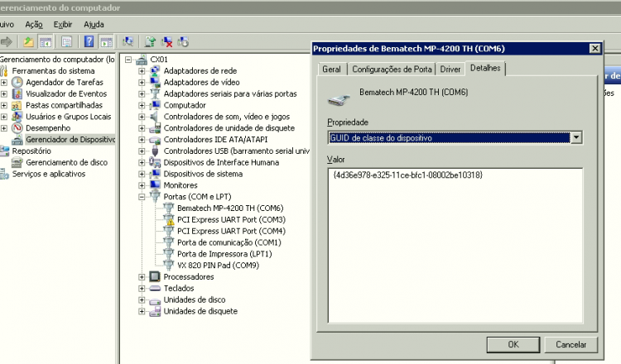621x364 pixels.
Task: Expand Controladores IDE ATA/ATAPI node
Action: (142, 140)
